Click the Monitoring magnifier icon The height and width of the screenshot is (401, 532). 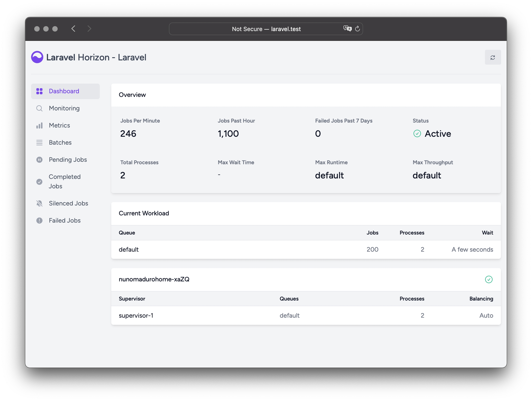[x=39, y=109]
